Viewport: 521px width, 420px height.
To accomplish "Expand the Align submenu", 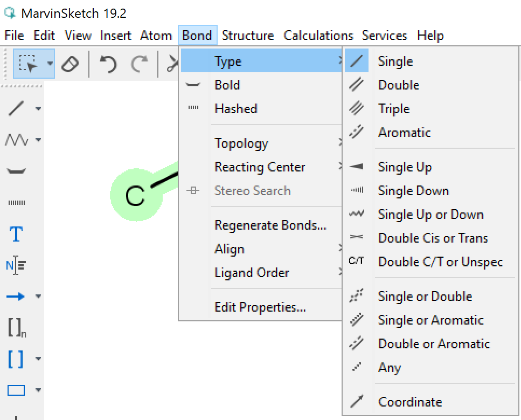I will pyautogui.click(x=229, y=249).
